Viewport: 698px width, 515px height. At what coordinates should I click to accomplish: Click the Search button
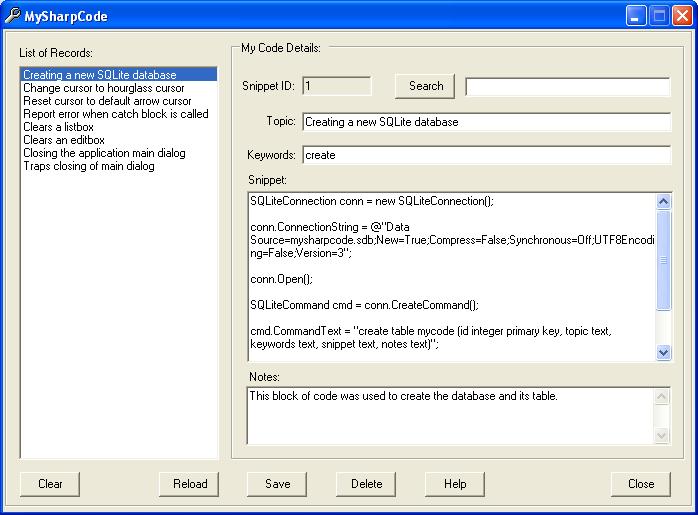click(x=425, y=86)
